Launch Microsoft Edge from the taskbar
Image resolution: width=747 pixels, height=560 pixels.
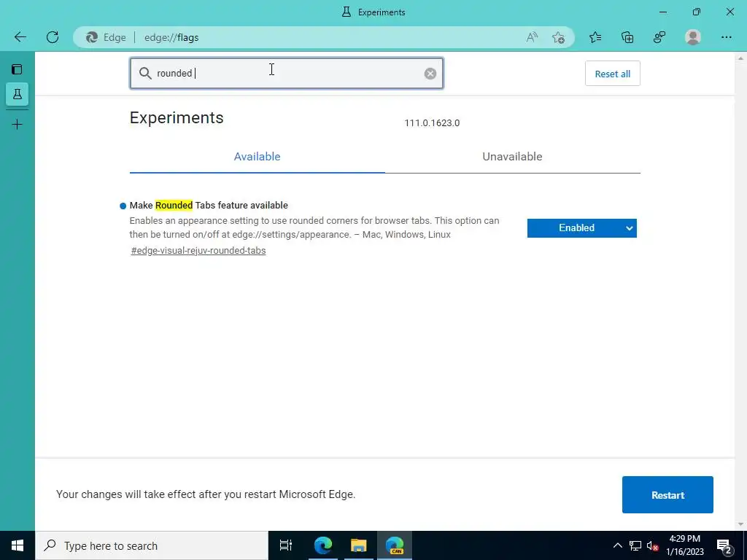point(322,545)
